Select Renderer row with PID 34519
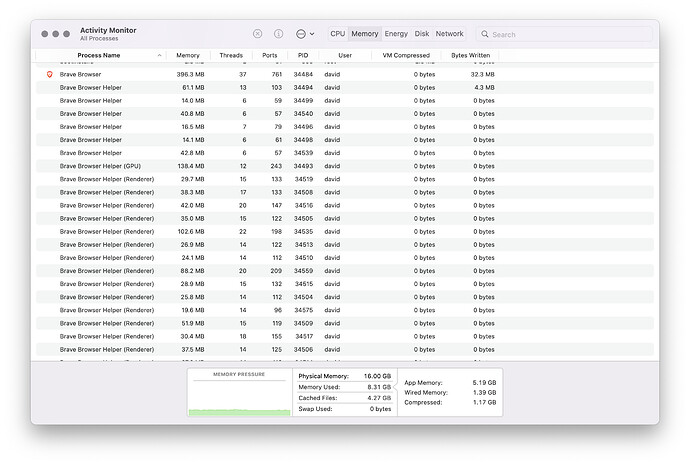 pos(345,179)
